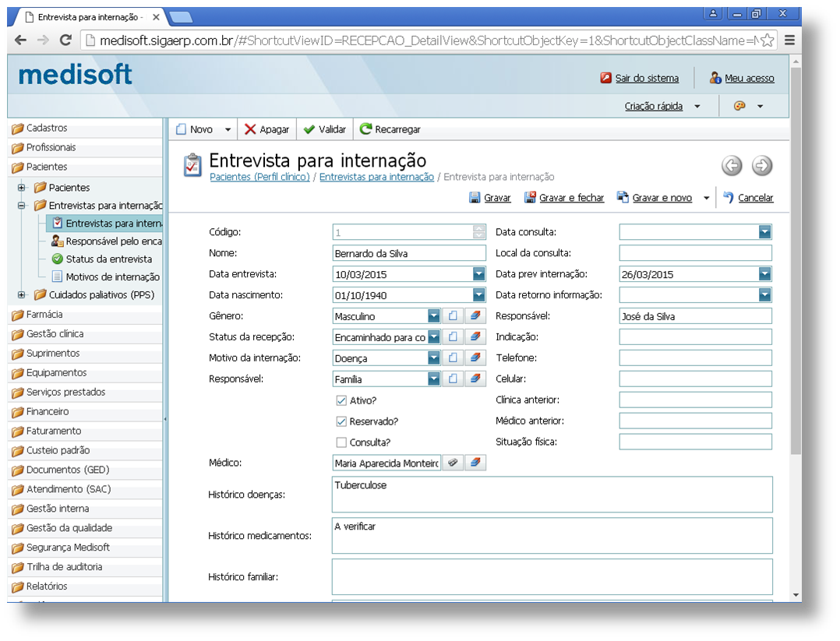Click the Gravar save link
This screenshot has height=641, width=840.
point(496,198)
